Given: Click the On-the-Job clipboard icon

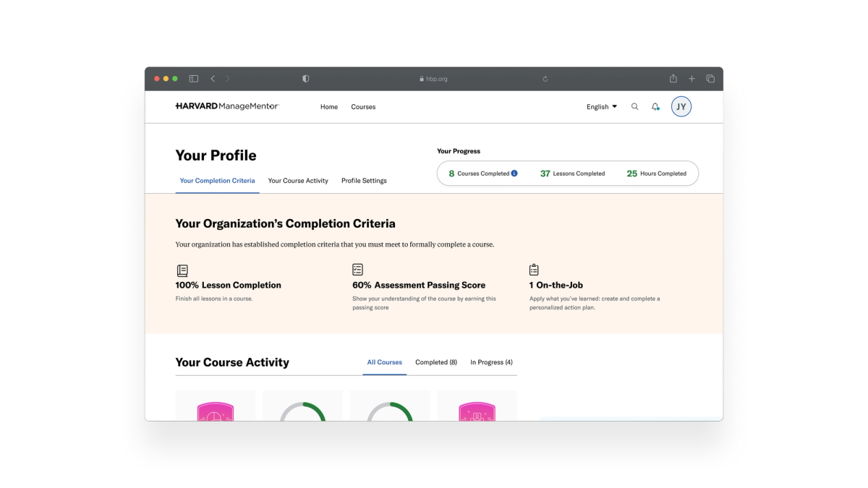Looking at the screenshot, I should click(534, 270).
